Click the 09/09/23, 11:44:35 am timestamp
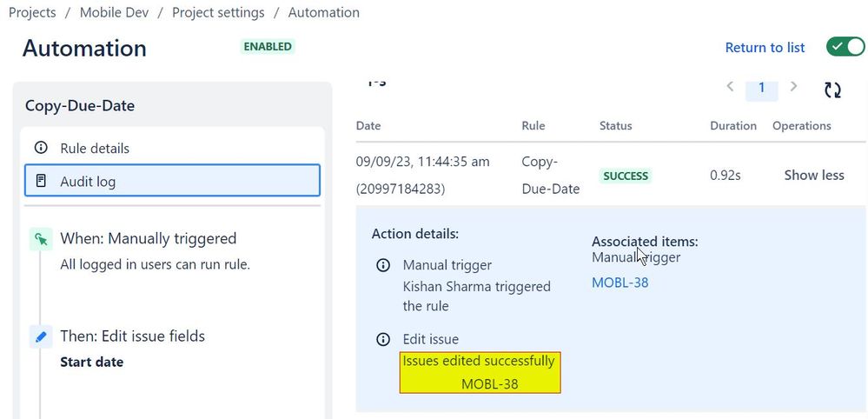 pos(423,162)
